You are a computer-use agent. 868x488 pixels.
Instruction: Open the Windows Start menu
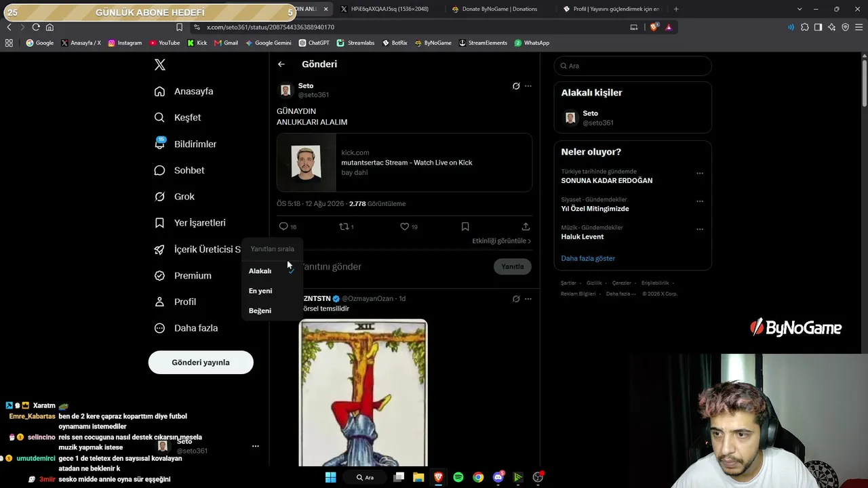(x=330, y=477)
